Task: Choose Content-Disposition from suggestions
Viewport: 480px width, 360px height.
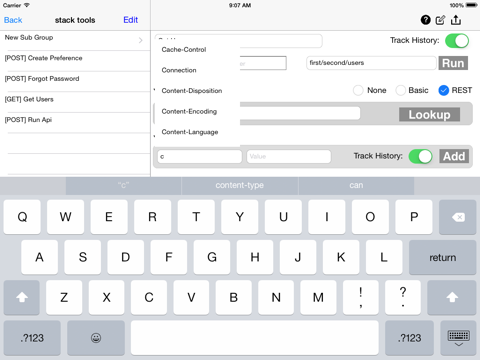Action: coord(197,91)
